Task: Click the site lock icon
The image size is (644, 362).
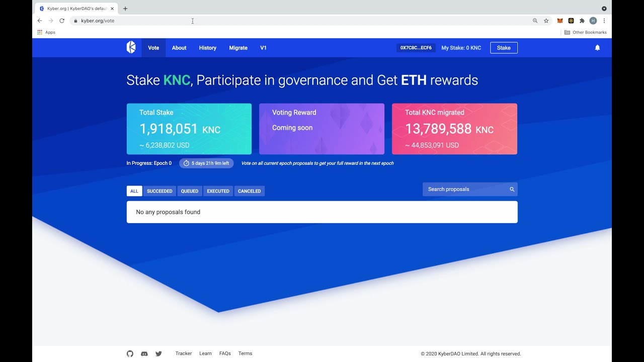Action: point(75,21)
